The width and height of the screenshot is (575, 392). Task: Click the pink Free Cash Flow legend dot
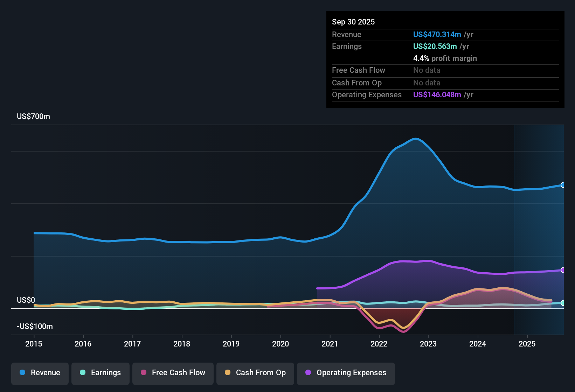(143, 373)
